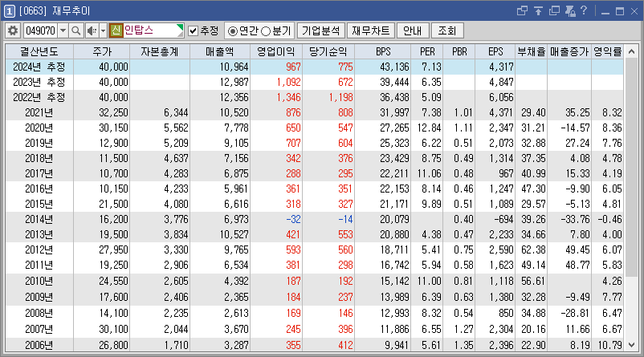Click the always-on-top arrow icon
The width and height of the screenshot is (644, 357).
point(538,10)
